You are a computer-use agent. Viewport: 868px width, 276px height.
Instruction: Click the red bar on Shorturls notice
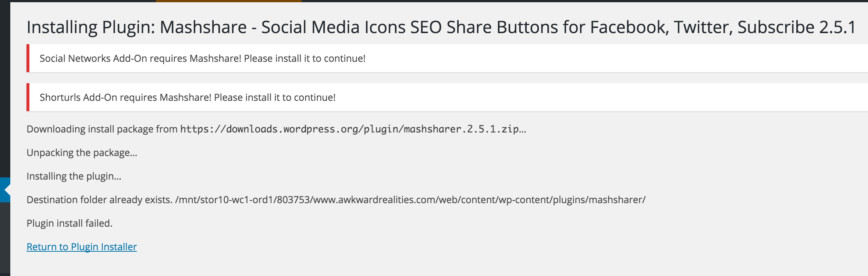point(28,97)
